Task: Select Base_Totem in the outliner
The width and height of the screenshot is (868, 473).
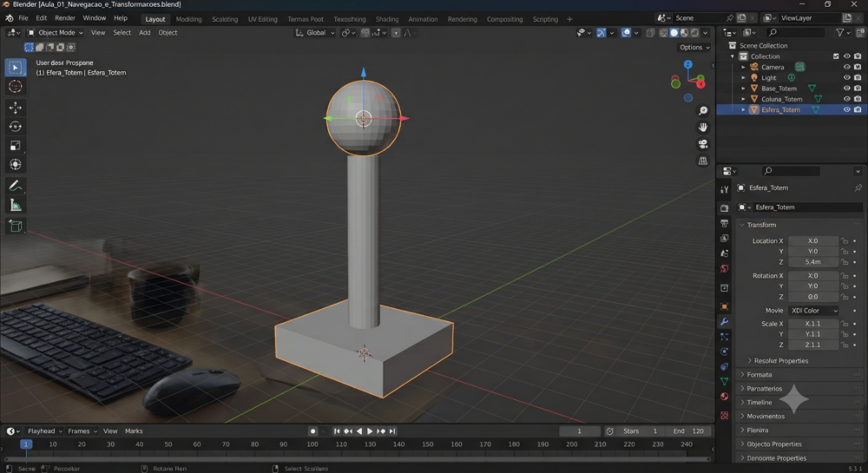Action: (x=779, y=89)
